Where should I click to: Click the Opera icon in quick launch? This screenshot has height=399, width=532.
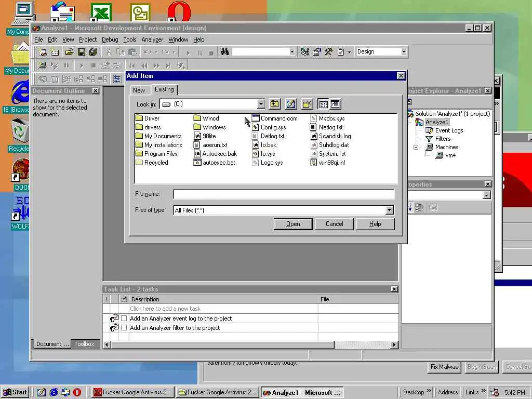click(77, 392)
